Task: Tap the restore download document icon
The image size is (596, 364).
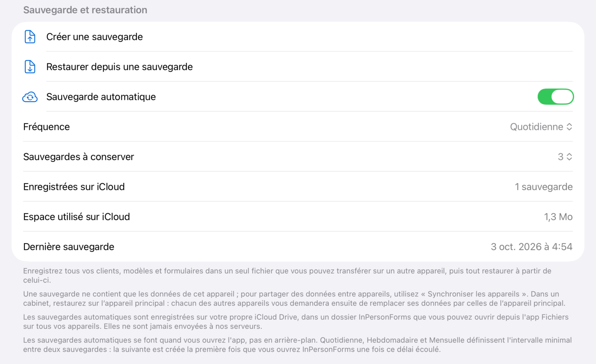Action: [x=30, y=67]
